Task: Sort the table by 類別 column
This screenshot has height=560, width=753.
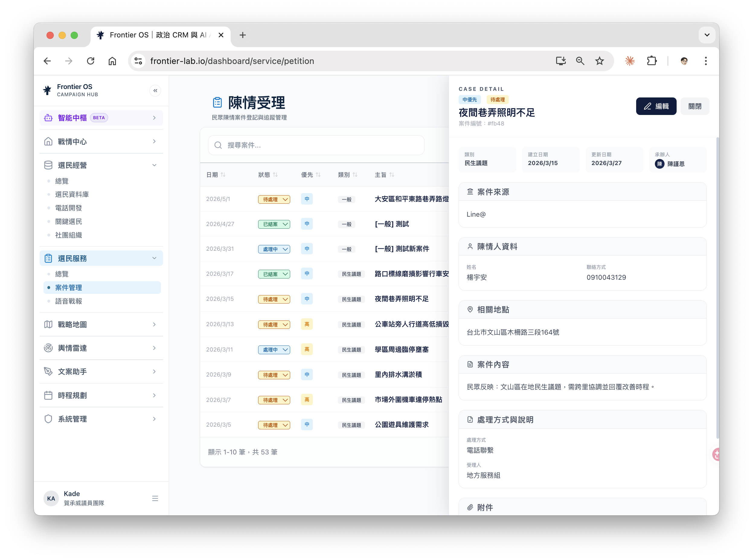Action: [x=347, y=175]
